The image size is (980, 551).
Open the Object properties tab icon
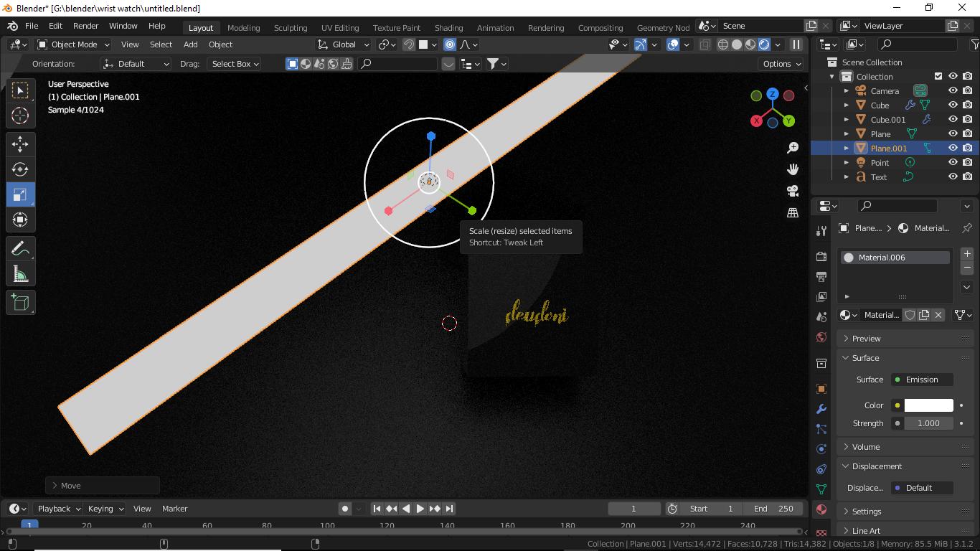pos(821,389)
